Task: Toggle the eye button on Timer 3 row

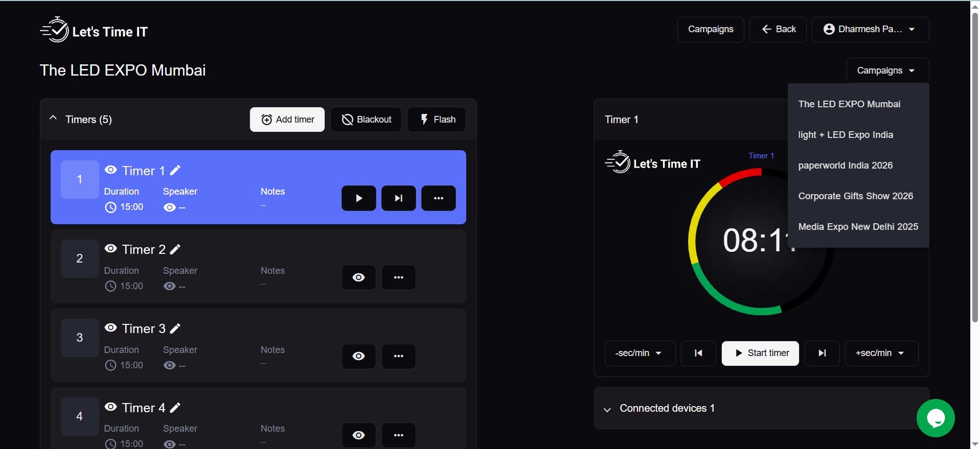Action: click(x=358, y=356)
